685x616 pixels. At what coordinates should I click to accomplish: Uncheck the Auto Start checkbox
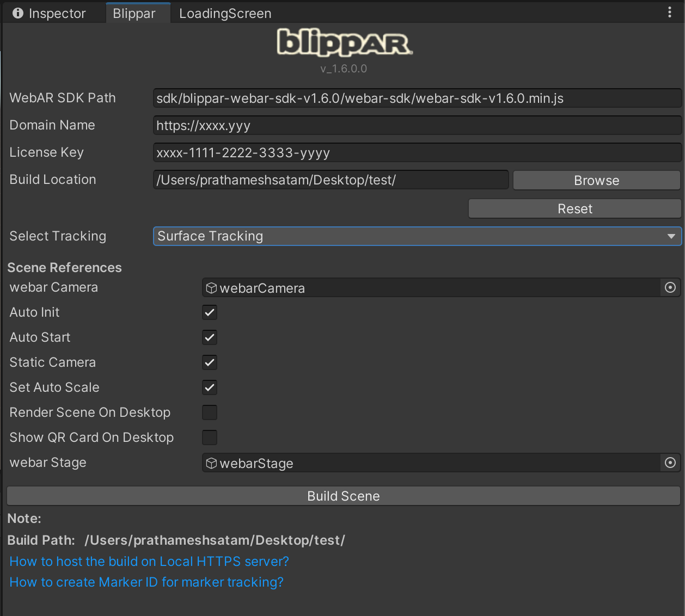210,337
